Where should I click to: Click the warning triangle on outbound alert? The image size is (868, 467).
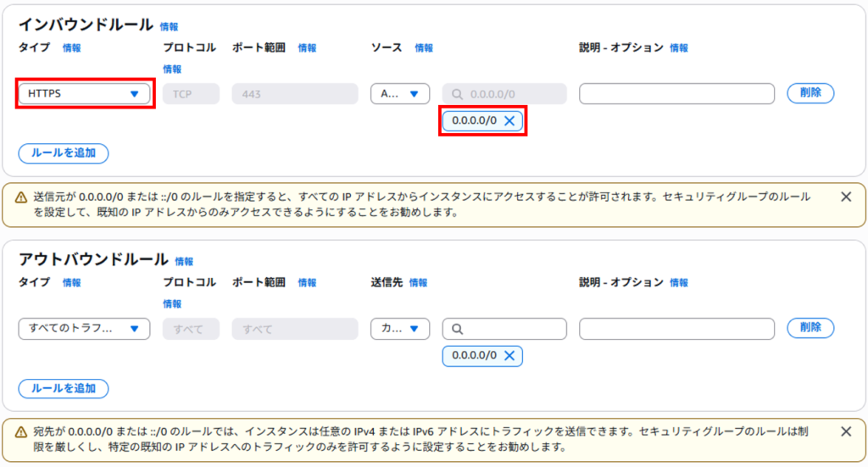point(21,432)
